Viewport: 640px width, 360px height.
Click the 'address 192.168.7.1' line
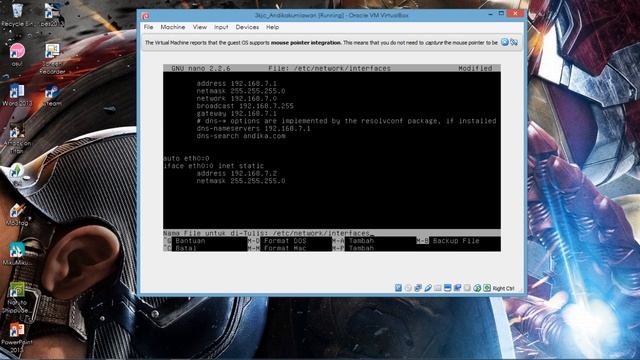tap(236, 83)
